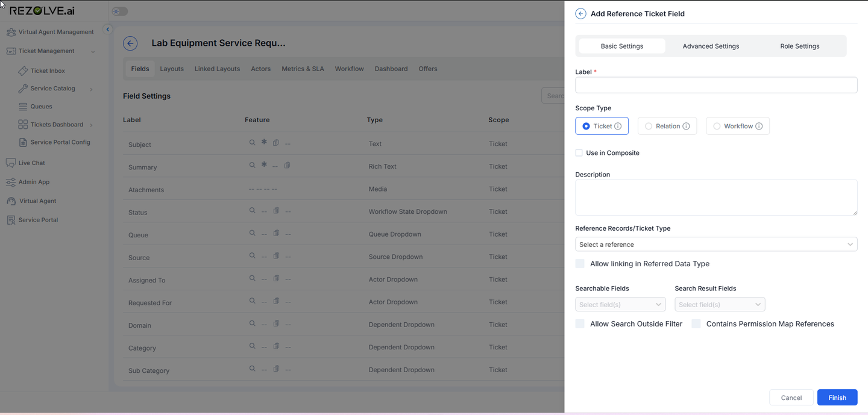Click the Ticket Management sidebar icon
This screenshot has height=415, width=868.
tap(11, 51)
